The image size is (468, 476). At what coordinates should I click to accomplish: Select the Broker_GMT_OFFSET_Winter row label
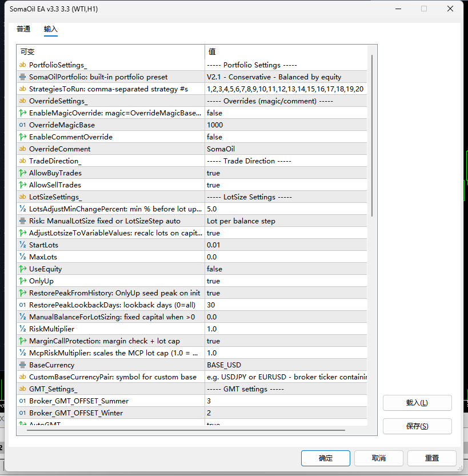click(76, 413)
